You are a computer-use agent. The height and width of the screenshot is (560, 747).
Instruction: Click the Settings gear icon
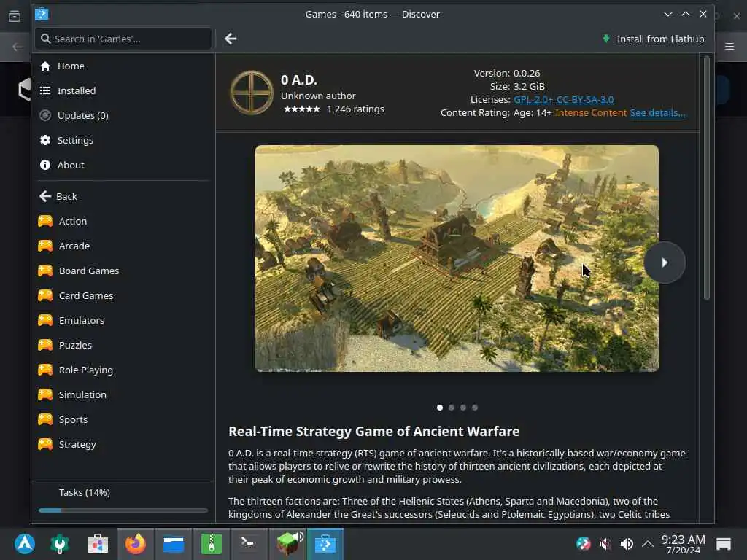tap(45, 140)
